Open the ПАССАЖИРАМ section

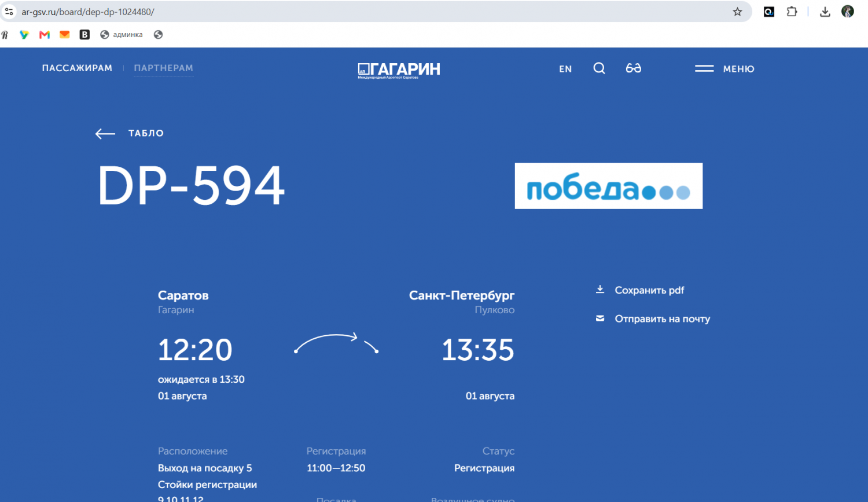click(77, 68)
